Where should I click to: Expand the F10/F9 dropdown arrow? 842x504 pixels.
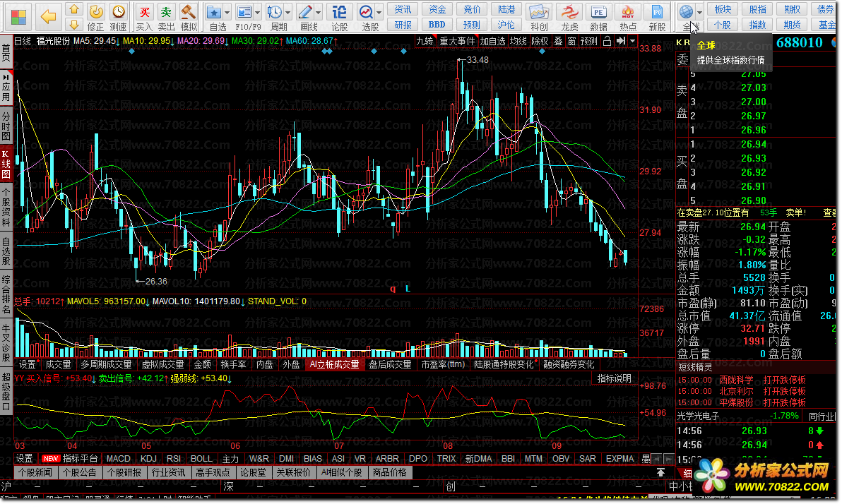point(258,12)
